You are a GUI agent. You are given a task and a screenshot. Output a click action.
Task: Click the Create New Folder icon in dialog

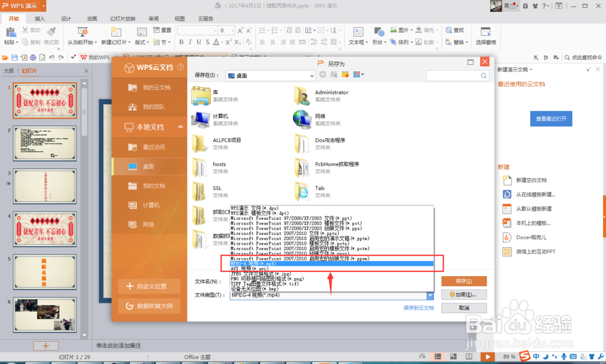click(345, 74)
